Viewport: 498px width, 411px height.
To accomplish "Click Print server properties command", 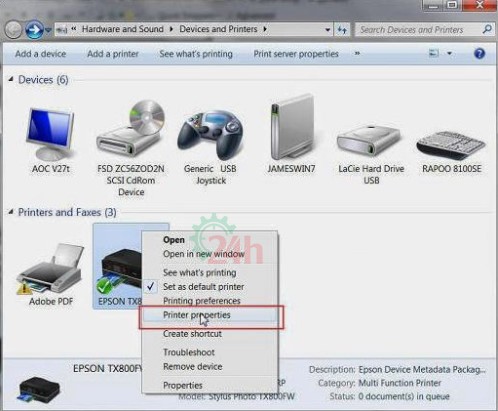I will point(296,54).
